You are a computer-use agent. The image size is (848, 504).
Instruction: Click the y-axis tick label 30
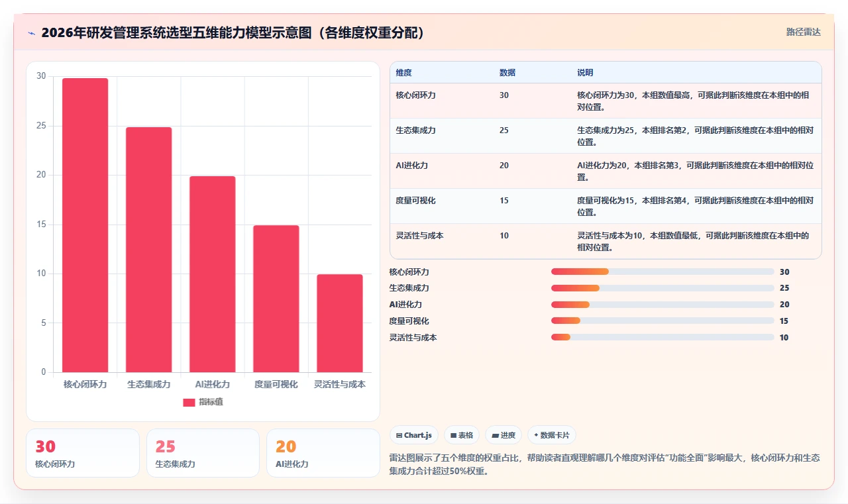[41, 76]
